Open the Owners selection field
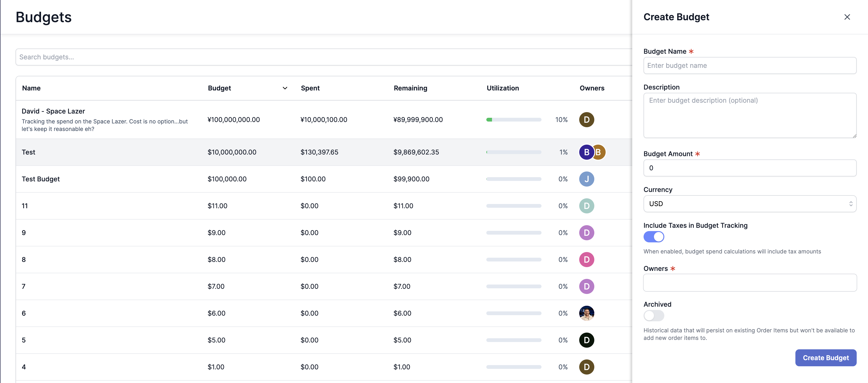This screenshot has width=868, height=383. (749, 283)
